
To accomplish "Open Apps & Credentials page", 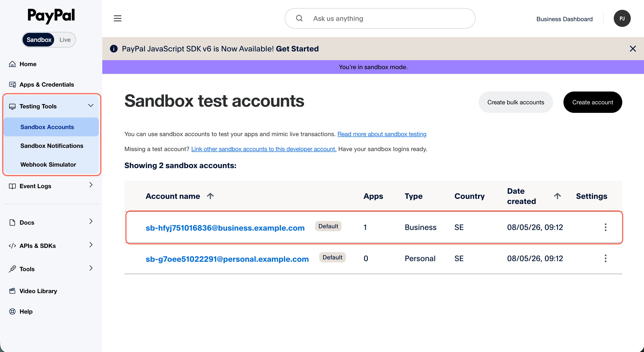I will pos(47,85).
